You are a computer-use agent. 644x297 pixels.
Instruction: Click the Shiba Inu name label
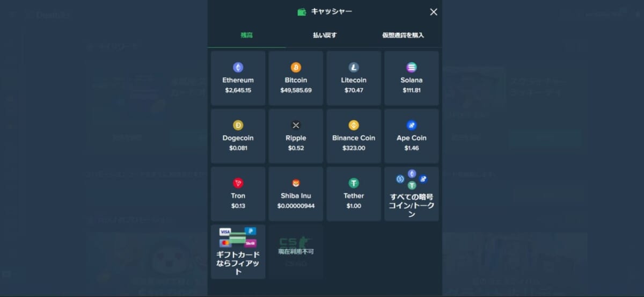pyautogui.click(x=296, y=196)
